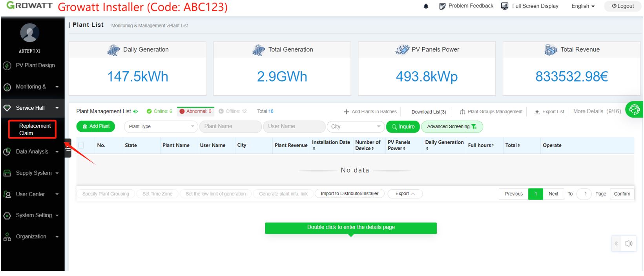Collapse the sidebar using the handle
This screenshot has height=276, width=644.
point(68,149)
